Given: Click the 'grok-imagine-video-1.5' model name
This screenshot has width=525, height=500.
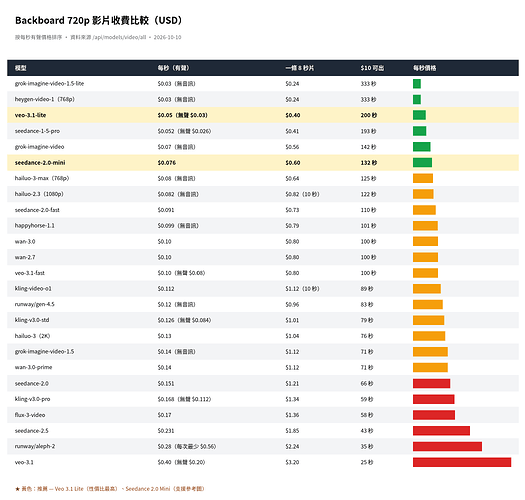Looking at the screenshot, I should tap(45, 352).
